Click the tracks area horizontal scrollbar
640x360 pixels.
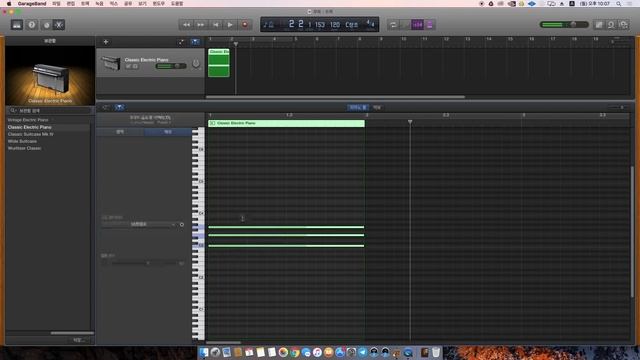point(336,97)
